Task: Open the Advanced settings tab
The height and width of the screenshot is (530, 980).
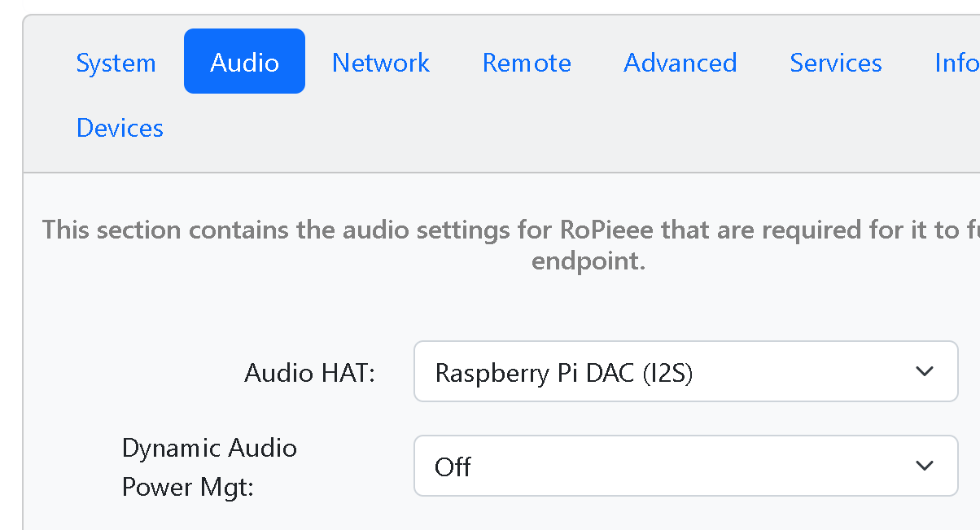Action: point(680,62)
